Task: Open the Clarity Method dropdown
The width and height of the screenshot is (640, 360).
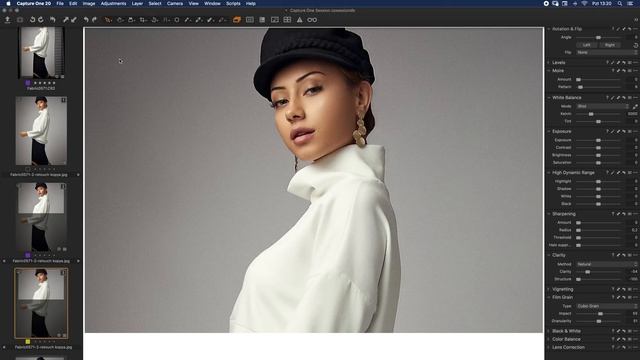Action: point(607,264)
